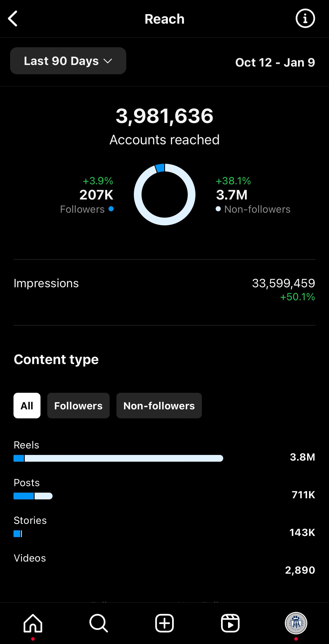Open the Search magnifier icon
This screenshot has height=644, width=329.
99,623
